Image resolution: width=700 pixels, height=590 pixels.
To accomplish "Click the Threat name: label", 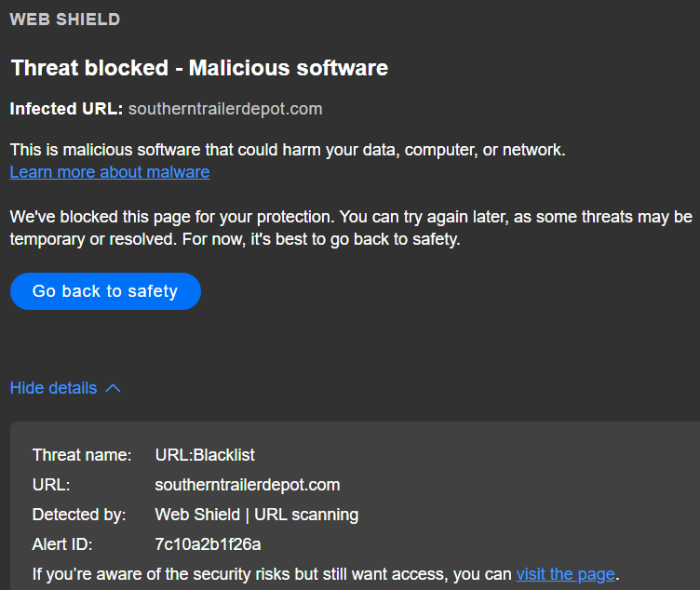I will tap(82, 455).
